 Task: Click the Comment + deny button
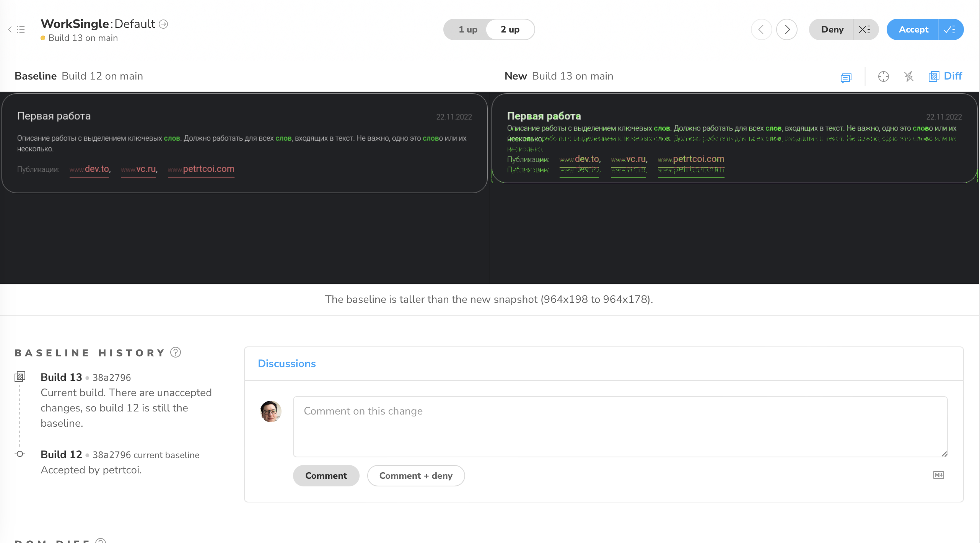coord(416,476)
